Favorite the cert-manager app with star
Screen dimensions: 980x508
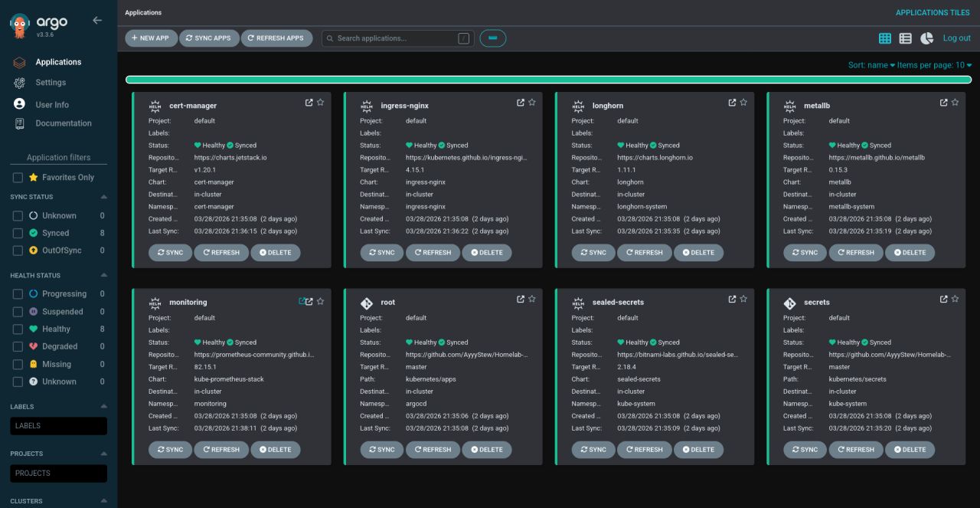[x=321, y=103]
